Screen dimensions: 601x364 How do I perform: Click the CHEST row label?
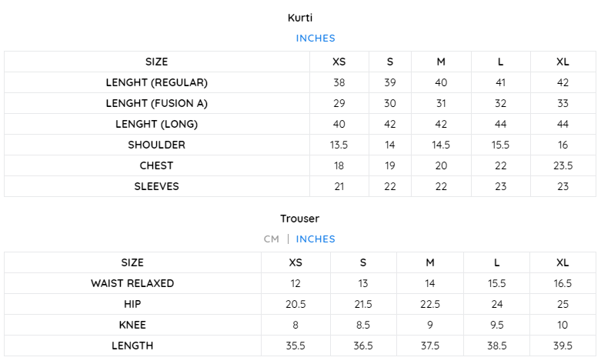click(x=156, y=165)
